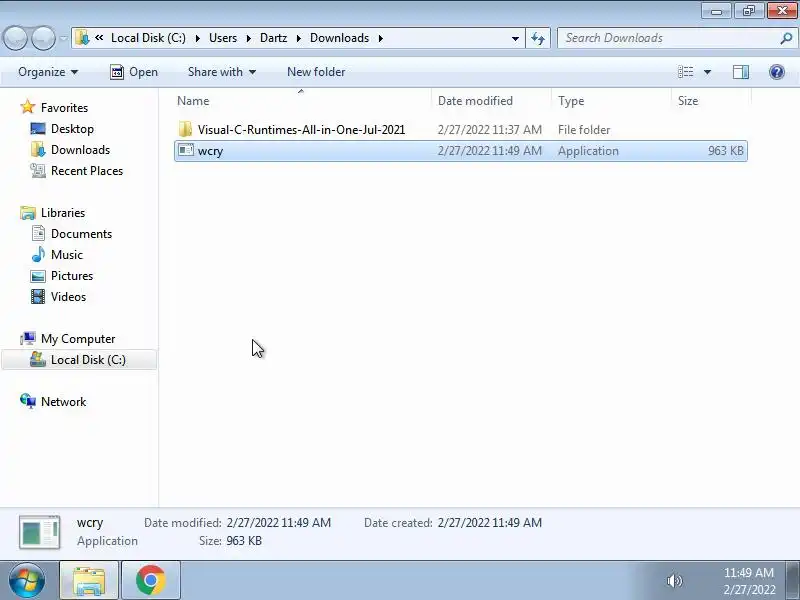
Task: Select the wcry application file
Action: pyautogui.click(x=461, y=151)
